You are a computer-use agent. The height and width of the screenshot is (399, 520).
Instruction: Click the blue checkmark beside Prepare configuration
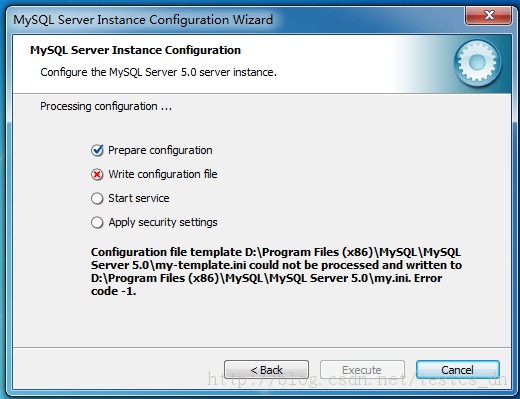click(x=97, y=150)
